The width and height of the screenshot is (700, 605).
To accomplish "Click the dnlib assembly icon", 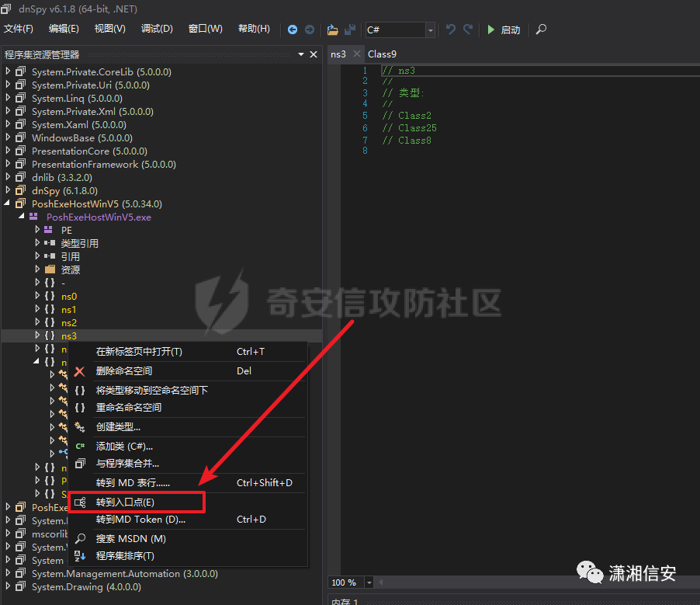I will [x=20, y=177].
